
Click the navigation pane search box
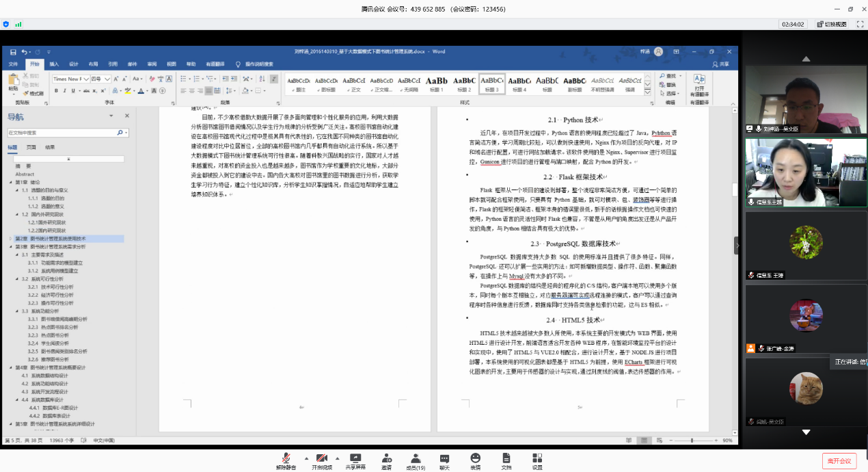coord(62,133)
